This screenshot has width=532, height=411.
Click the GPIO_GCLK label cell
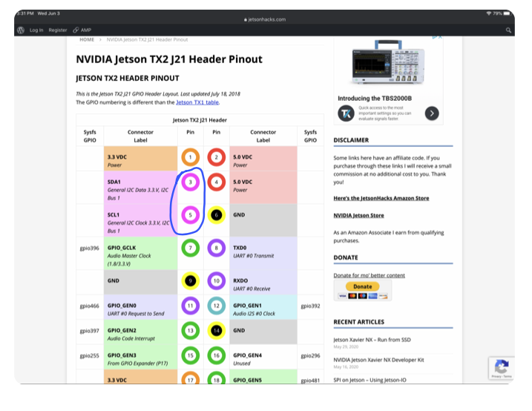click(140, 253)
